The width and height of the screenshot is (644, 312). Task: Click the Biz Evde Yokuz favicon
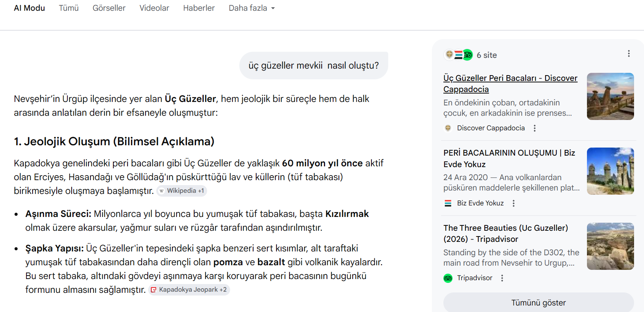coord(448,203)
